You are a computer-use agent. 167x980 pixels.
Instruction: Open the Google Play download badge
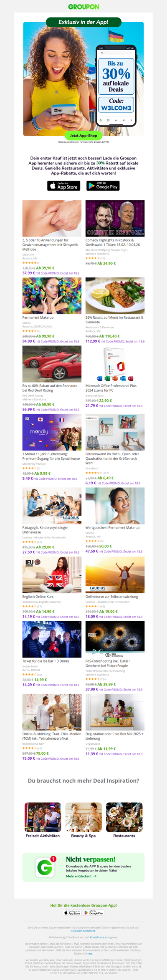[x=103, y=186]
